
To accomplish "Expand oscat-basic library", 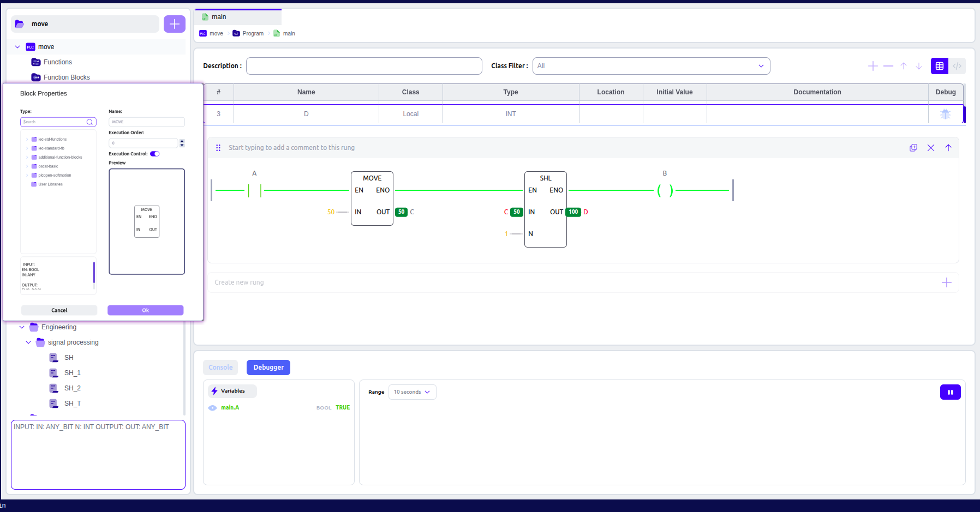I will pos(27,166).
